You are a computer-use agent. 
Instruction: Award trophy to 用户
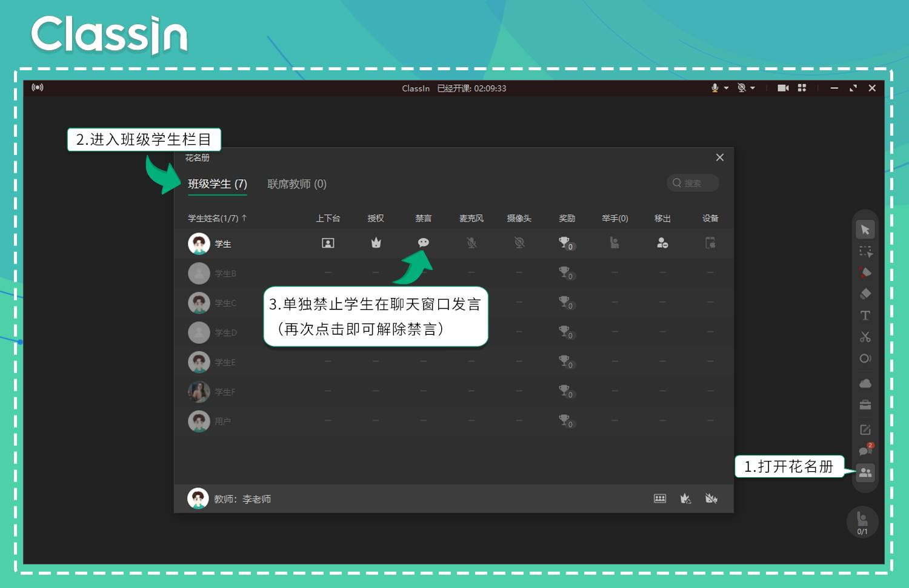pyautogui.click(x=566, y=421)
